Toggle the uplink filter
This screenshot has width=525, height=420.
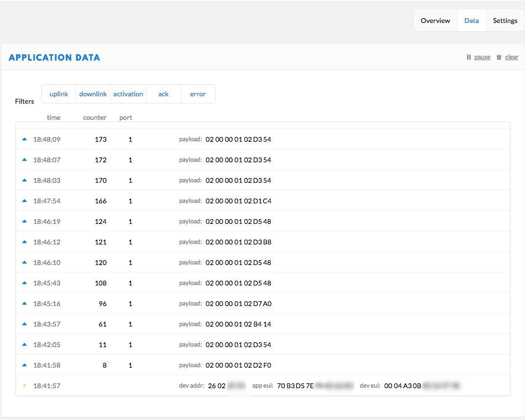click(58, 94)
